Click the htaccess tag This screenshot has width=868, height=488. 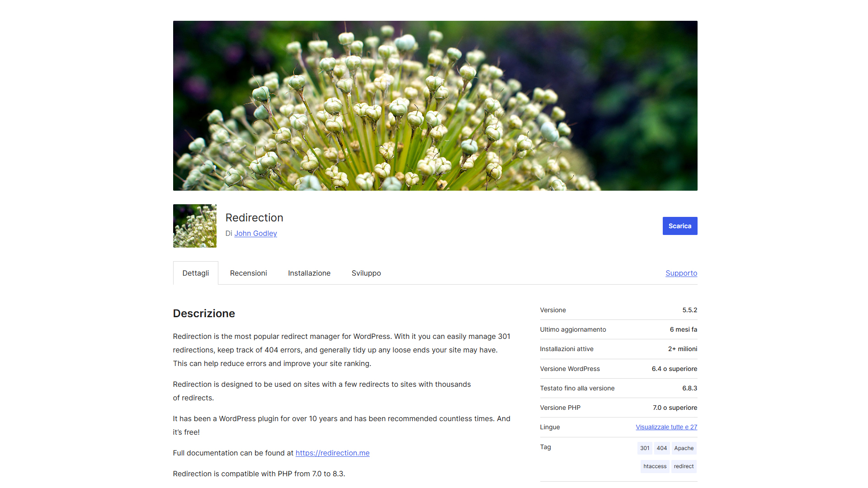point(655,466)
